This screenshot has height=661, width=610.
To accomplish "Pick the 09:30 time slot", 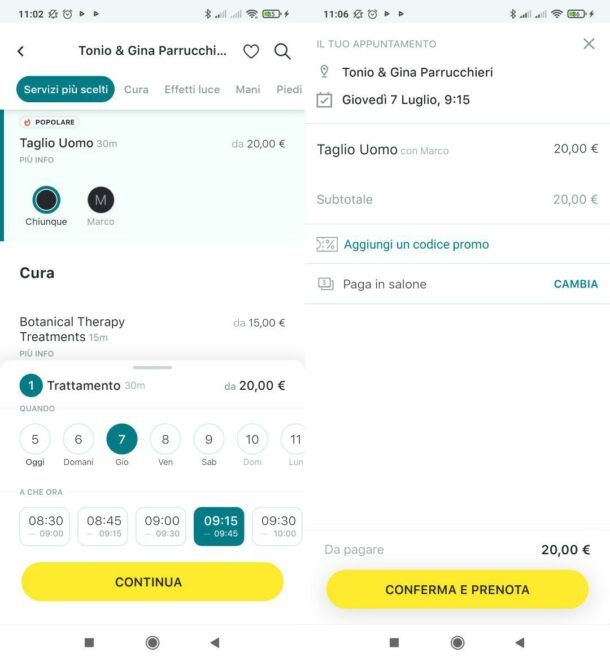I will click(x=278, y=526).
